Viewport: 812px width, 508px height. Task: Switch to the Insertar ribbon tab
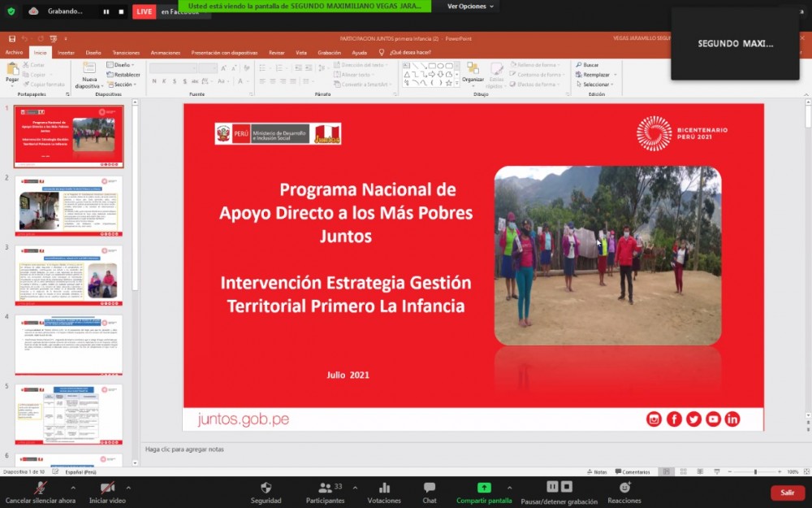click(x=66, y=52)
